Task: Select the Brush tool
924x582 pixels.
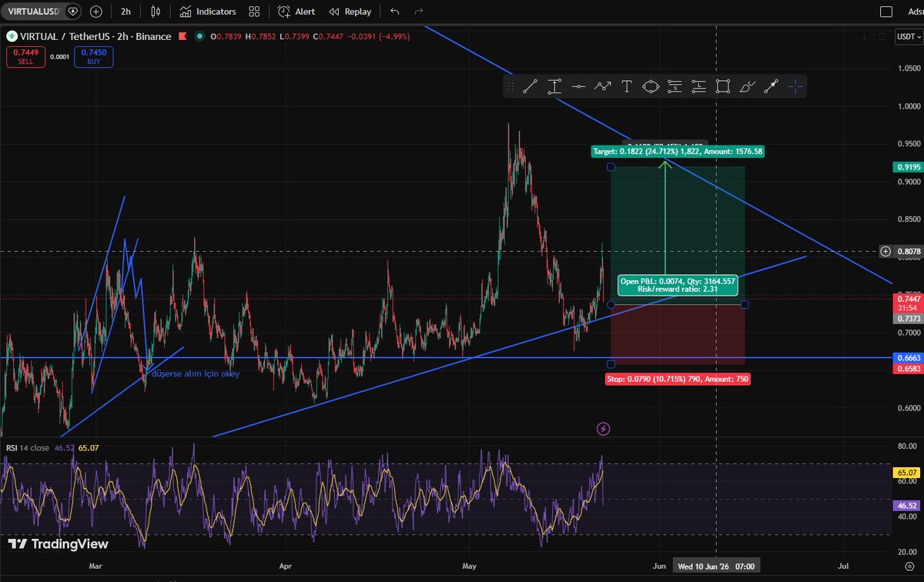Action: tap(747, 87)
